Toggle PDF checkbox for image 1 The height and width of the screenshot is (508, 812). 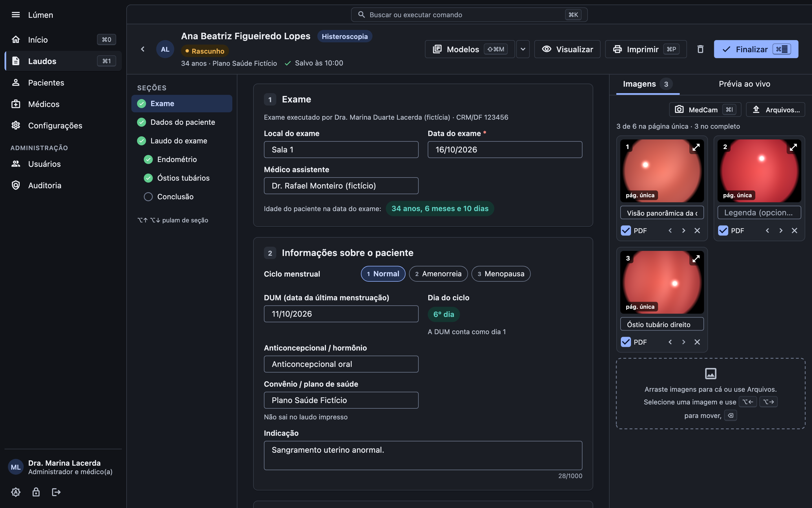(626, 231)
